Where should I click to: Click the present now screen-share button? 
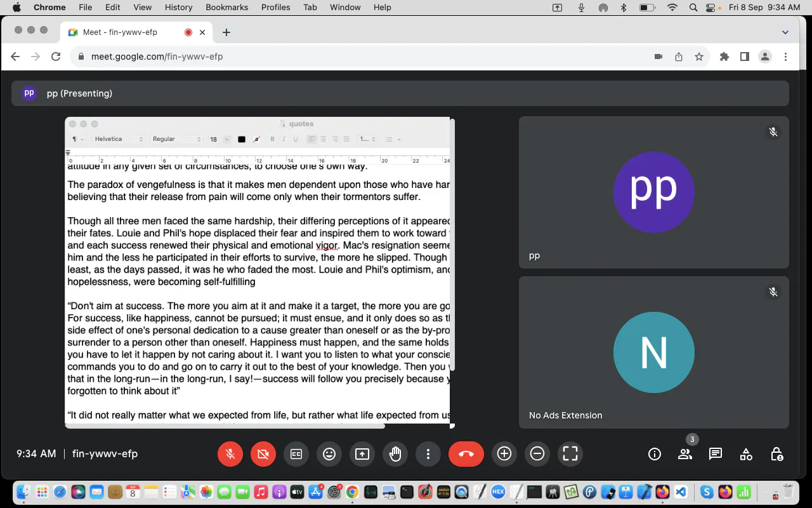pos(362,454)
